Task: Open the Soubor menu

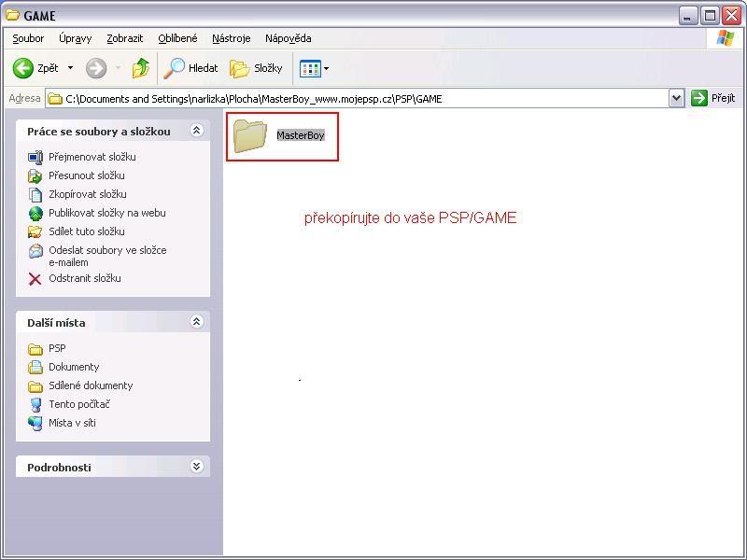Action: [28, 38]
